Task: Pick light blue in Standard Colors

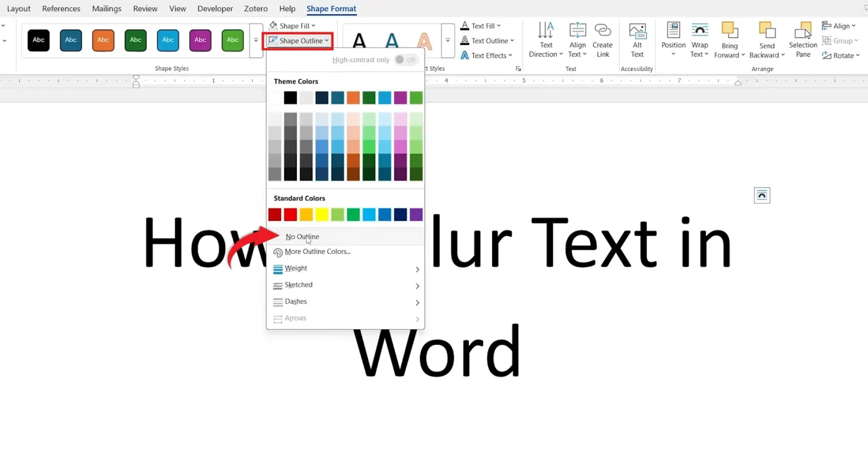Action: point(369,215)
